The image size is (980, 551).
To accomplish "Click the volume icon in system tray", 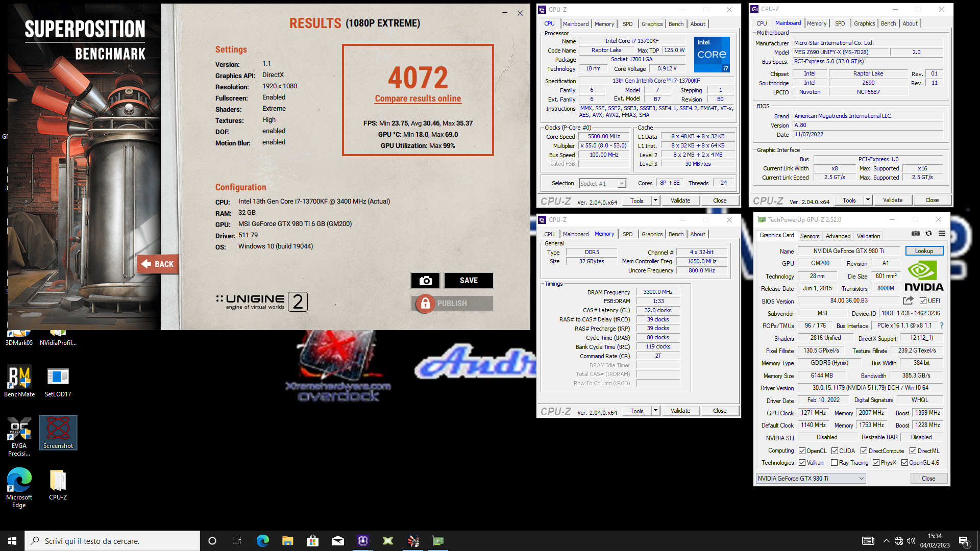I will pyautogui.click(x=911, y=541).
